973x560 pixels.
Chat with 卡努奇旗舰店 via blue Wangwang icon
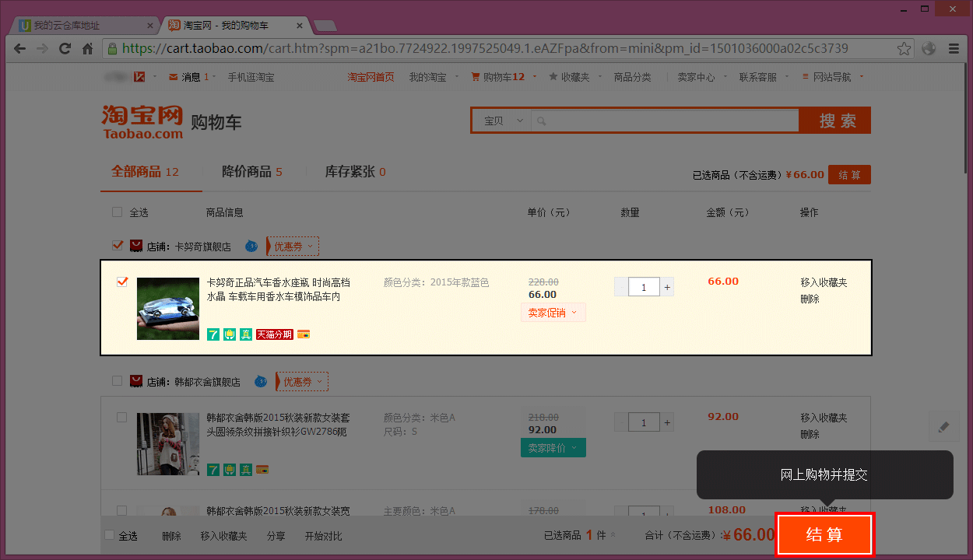[251, 246]
